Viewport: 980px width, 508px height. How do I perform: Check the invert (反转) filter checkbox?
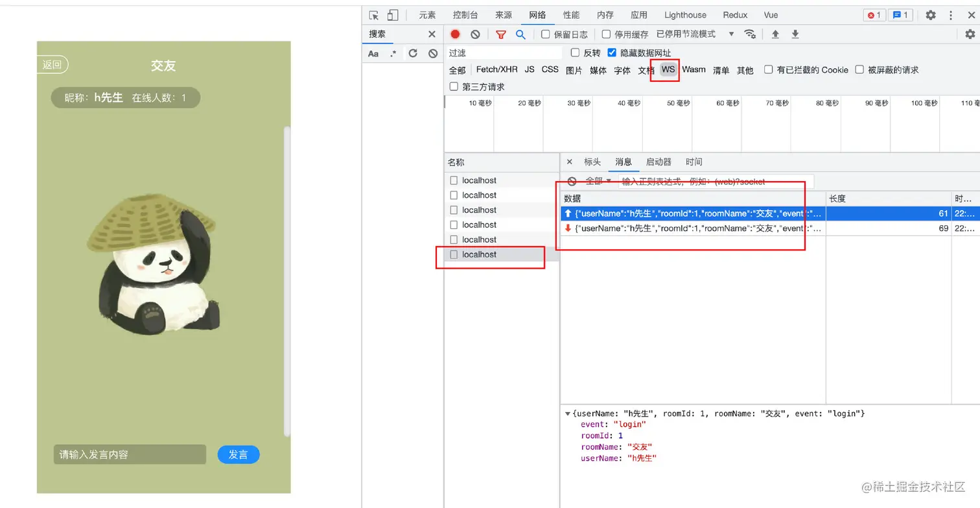pos(575,53)
